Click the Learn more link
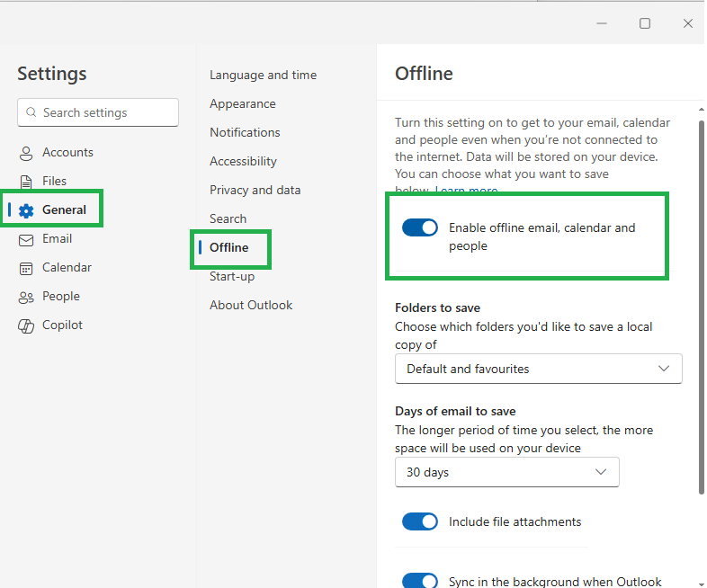 (466, 190)
